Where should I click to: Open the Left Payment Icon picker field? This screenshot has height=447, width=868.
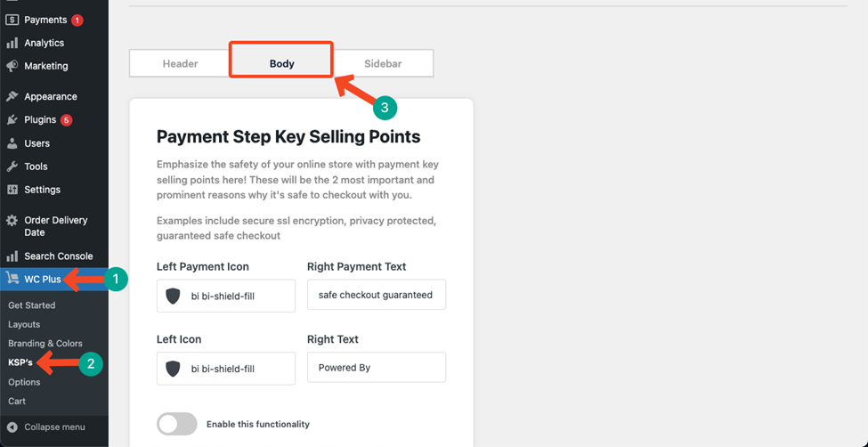point(226,296)
